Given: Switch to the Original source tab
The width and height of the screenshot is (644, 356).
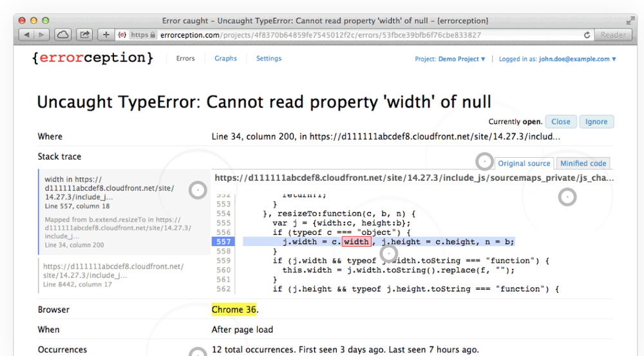Looking at the screenshot, I should (524, 164).
